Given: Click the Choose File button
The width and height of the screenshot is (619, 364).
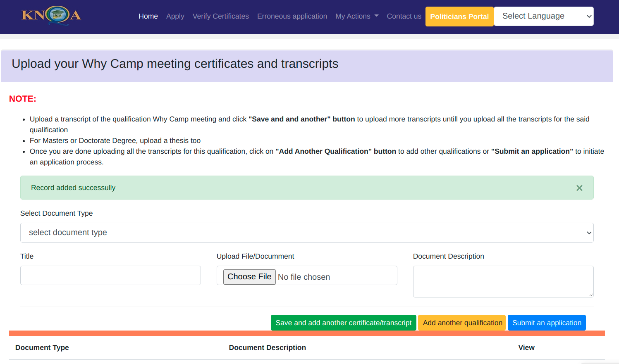Looking at the screenshot, I should click(x=249, y=277).
